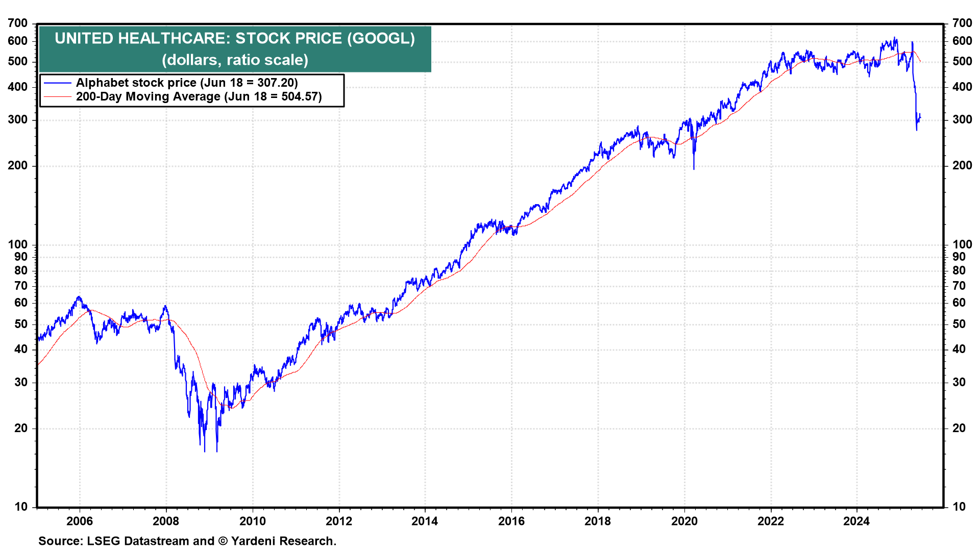
Task: Click the green chart title banner
Action: point(235,49)
